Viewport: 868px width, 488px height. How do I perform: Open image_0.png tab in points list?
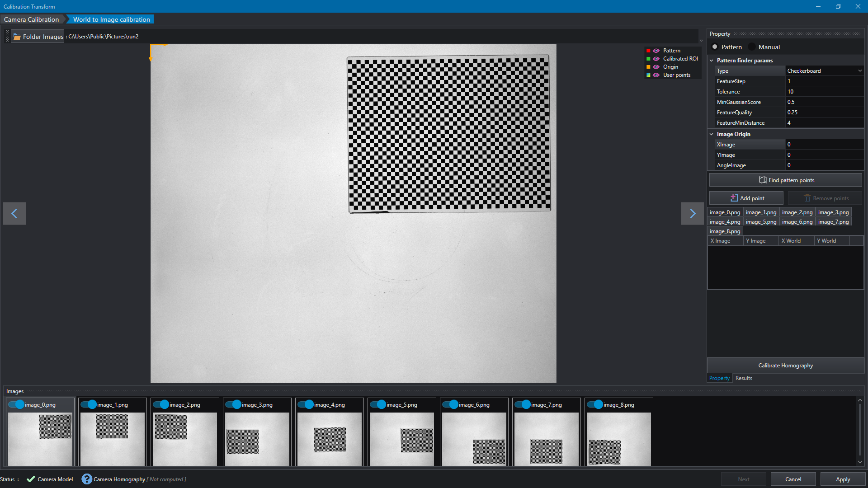click(725, 212)
